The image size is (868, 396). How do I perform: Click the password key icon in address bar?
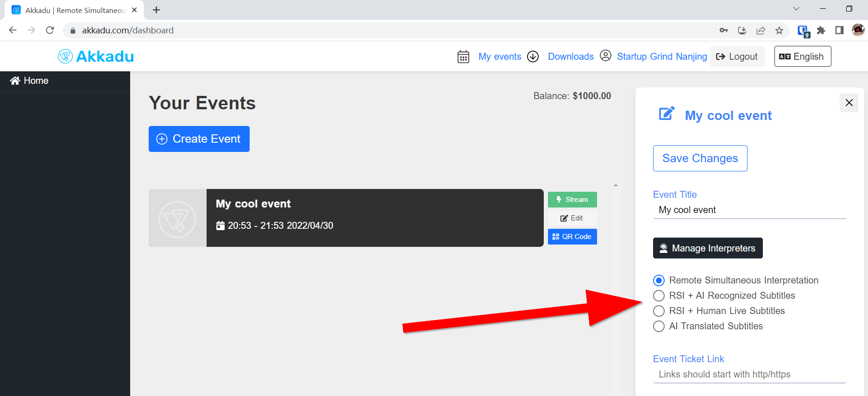tap(723, 30)
